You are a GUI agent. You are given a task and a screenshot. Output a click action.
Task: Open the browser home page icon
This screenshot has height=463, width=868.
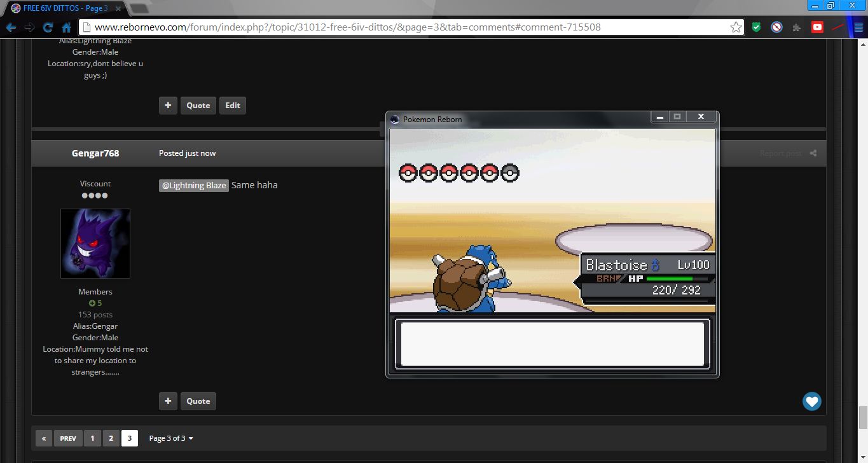(66, 27)
